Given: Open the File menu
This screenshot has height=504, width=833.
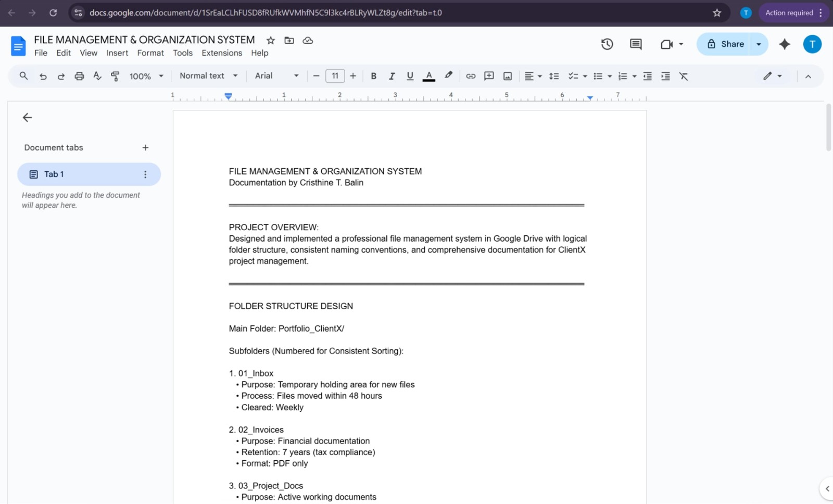Looking at the screenshot, I should (41, 53).
